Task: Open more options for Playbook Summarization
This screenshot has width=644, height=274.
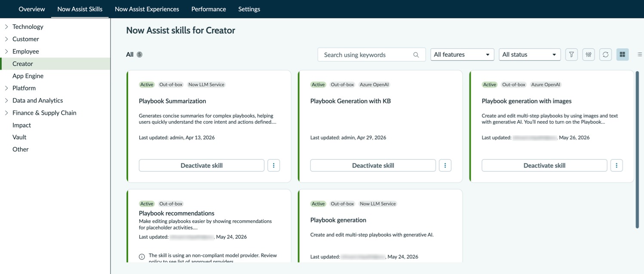Action: click(274, 165)
